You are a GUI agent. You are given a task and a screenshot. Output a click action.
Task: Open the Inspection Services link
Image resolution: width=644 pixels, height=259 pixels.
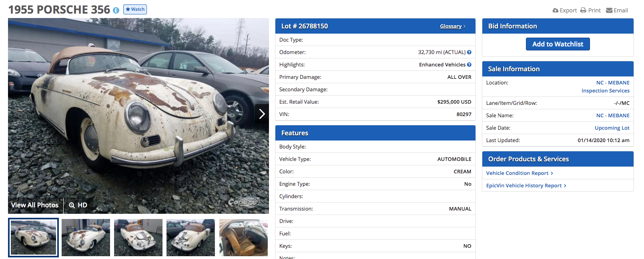coord(605,90)
